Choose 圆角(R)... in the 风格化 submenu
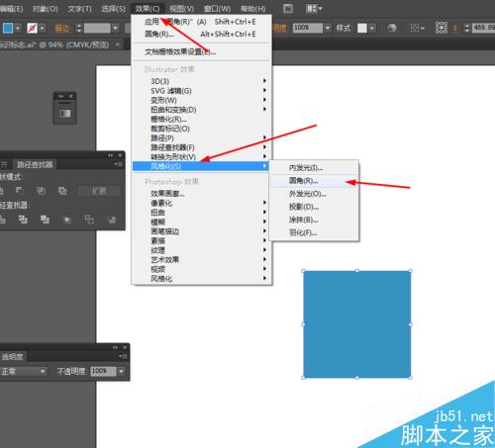Viewport: 495px width, 448px height. (x=314, y=181)
